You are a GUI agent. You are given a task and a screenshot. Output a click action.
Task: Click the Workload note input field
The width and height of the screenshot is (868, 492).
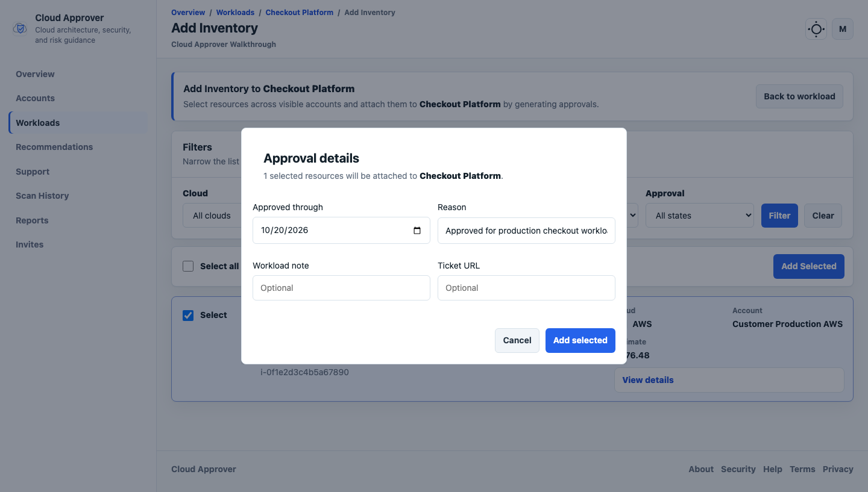click(x=341, y=288)
